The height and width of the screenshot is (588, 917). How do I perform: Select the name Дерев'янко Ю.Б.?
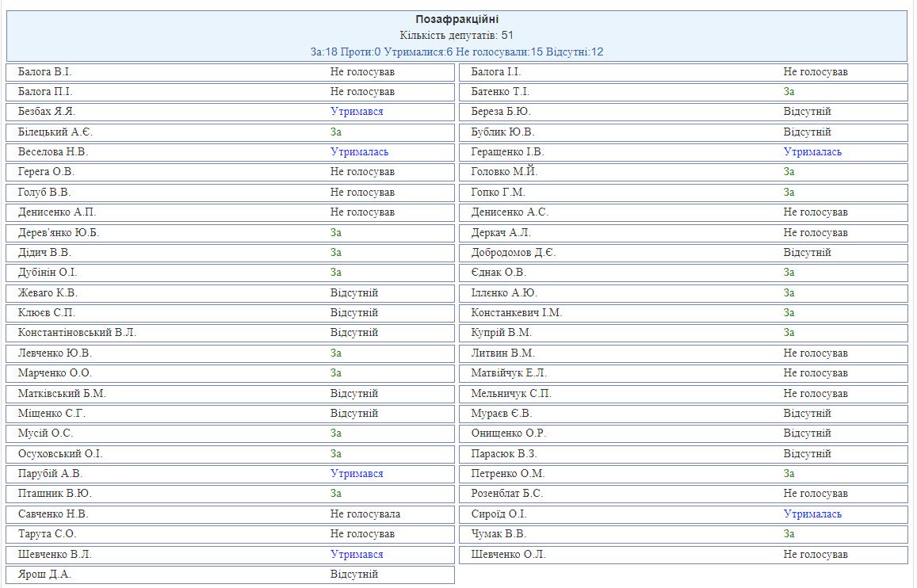click(x=59, y=233)
